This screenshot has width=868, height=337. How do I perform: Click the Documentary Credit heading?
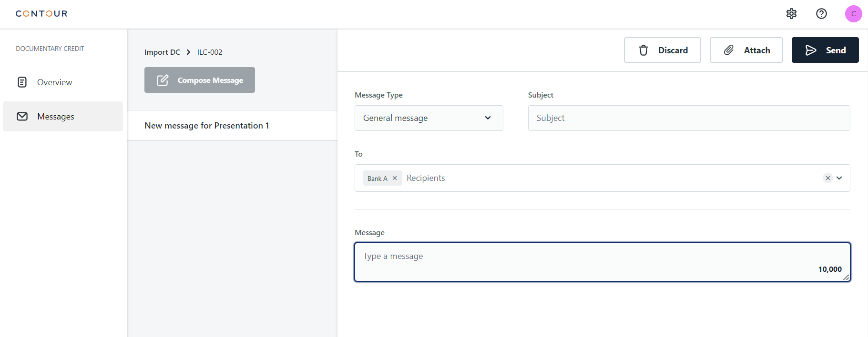point(50,49)
